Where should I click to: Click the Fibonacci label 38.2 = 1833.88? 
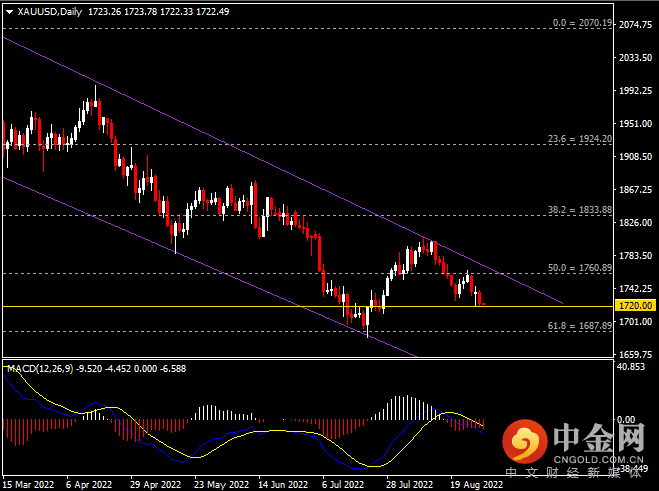click(580, 210)
